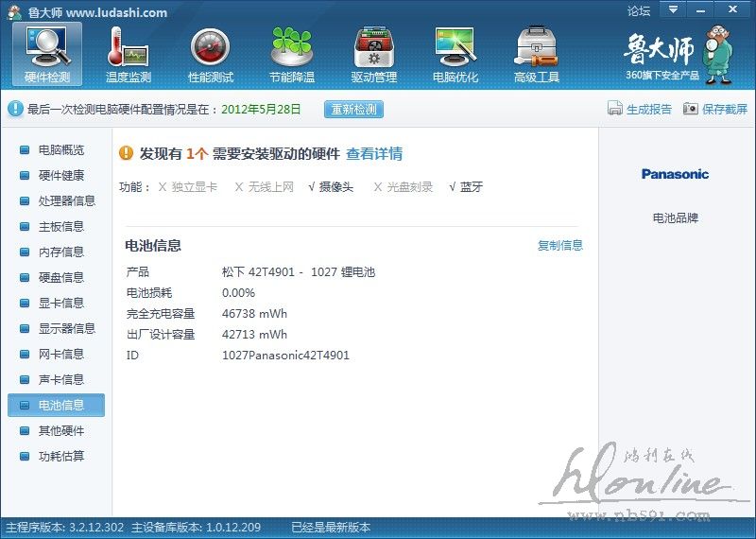Open 驱动管理 driver management icon
This screenshot has height=539, width=756.
click(373, 54)
